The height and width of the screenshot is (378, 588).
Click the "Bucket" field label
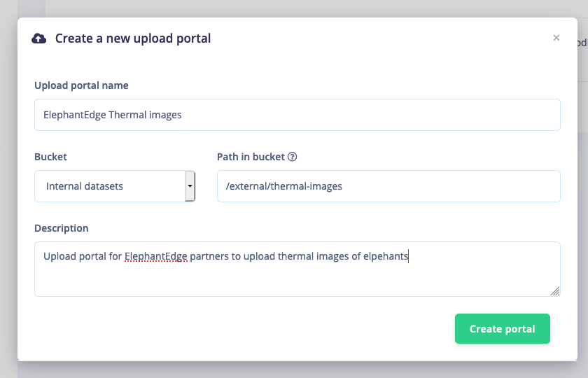[x=50, y=157]
